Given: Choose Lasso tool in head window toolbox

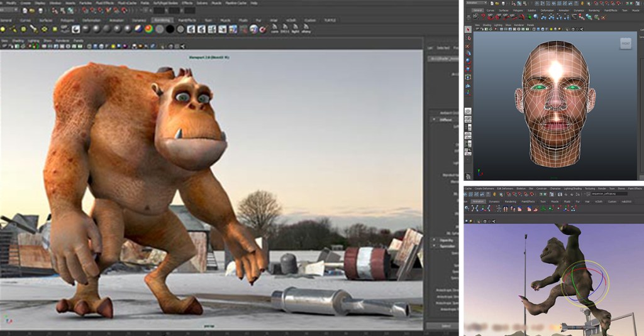Looking at the screenshot, I should coord(468,38).
